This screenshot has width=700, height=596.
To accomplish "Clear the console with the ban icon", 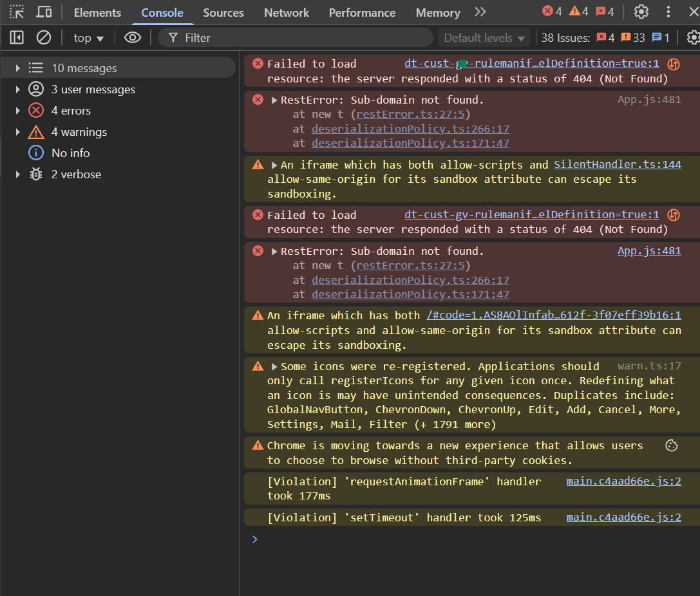I will pos(43,37).
